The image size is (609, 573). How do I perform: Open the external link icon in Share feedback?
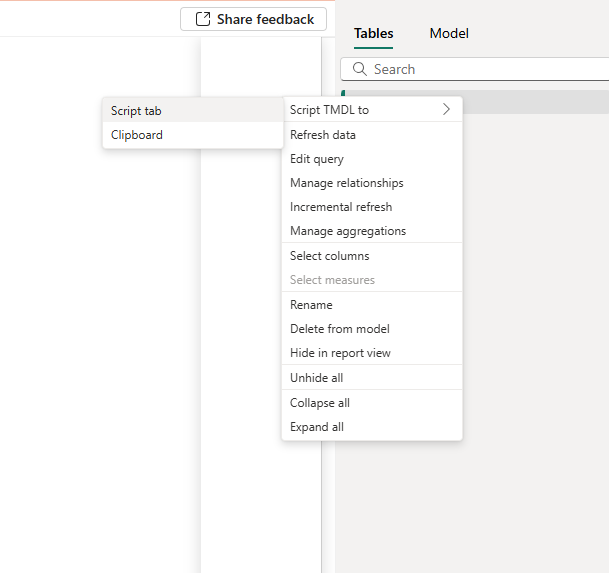coord(203,19)
